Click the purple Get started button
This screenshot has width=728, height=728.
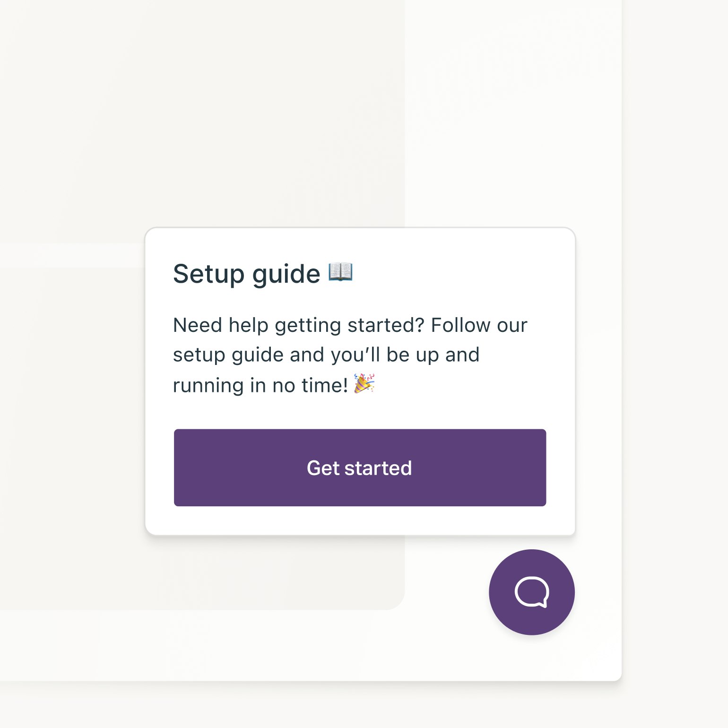pyautogui.click(x=360, y=468)
